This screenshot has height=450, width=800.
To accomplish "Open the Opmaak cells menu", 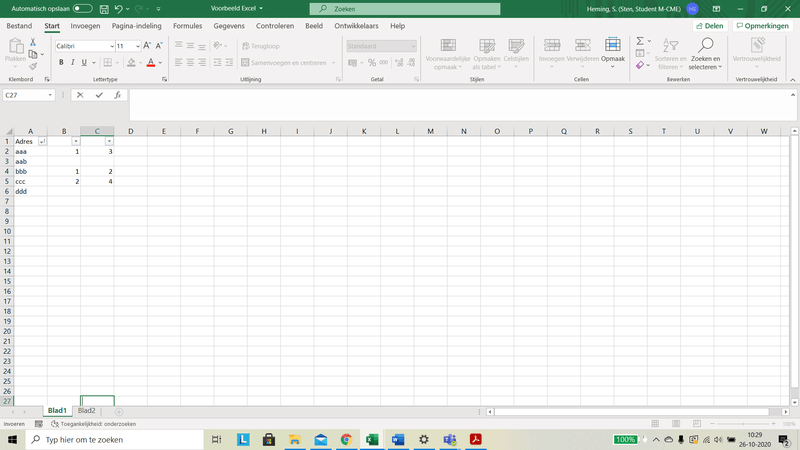I will 613,53.
